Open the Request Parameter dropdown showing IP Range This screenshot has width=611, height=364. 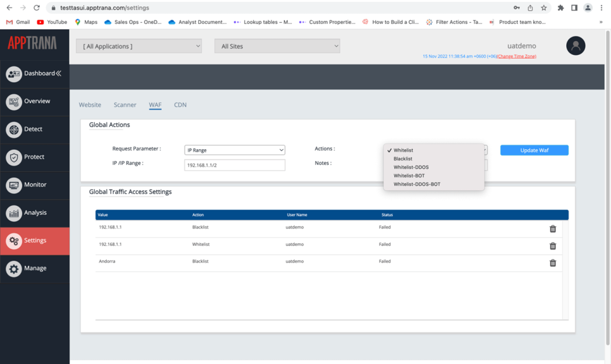[234, 150]
